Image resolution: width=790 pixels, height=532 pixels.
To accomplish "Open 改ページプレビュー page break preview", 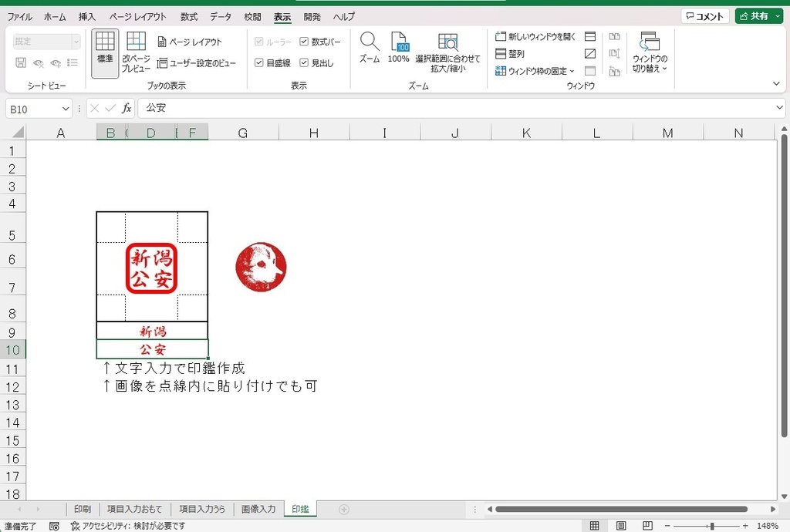I will pos(136,52).
